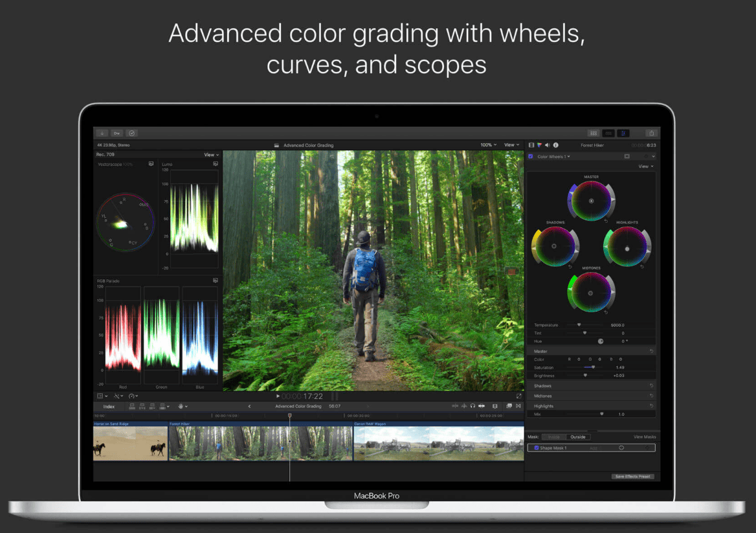Open Background Tasks checkmark icon
This screenshot has width=756, height=533.
pyautogui.click(x=131, y=133)
